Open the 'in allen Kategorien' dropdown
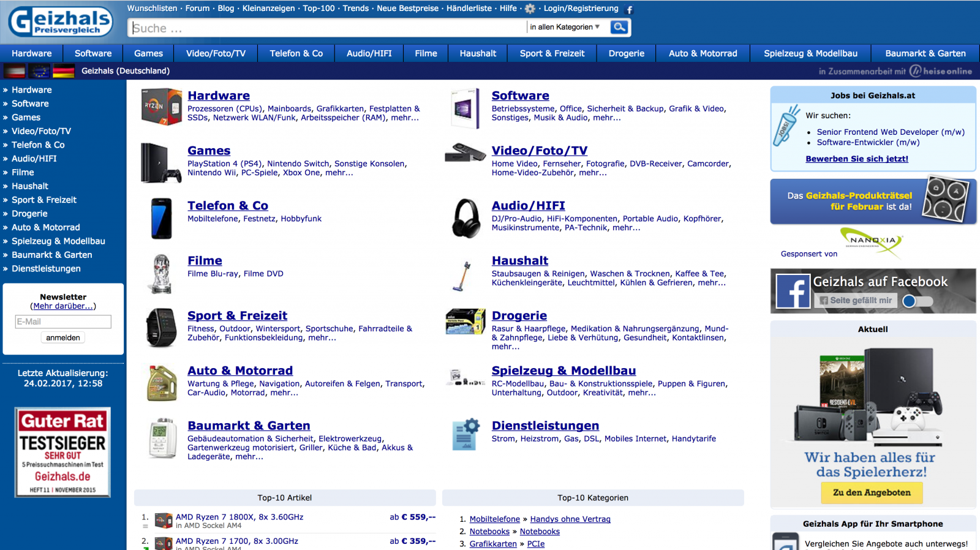 [x=565, y=27]
